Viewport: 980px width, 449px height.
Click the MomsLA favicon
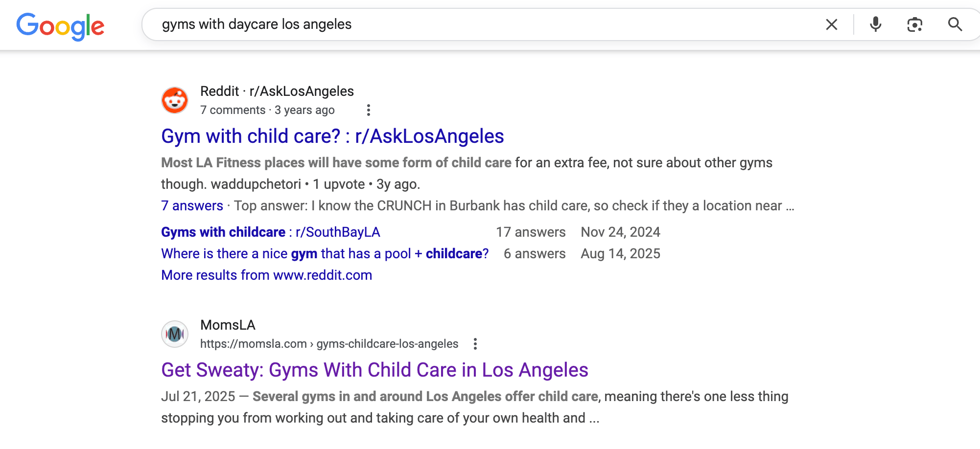point(175,334)
